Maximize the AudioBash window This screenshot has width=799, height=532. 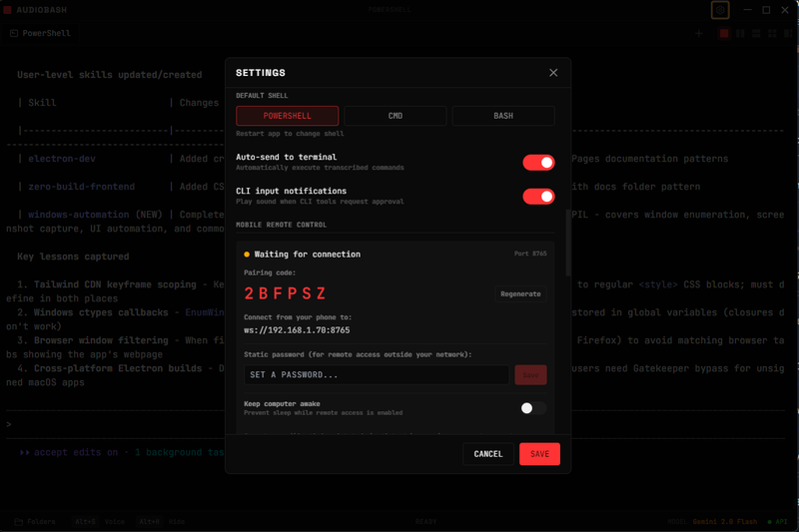coord(766,10)
